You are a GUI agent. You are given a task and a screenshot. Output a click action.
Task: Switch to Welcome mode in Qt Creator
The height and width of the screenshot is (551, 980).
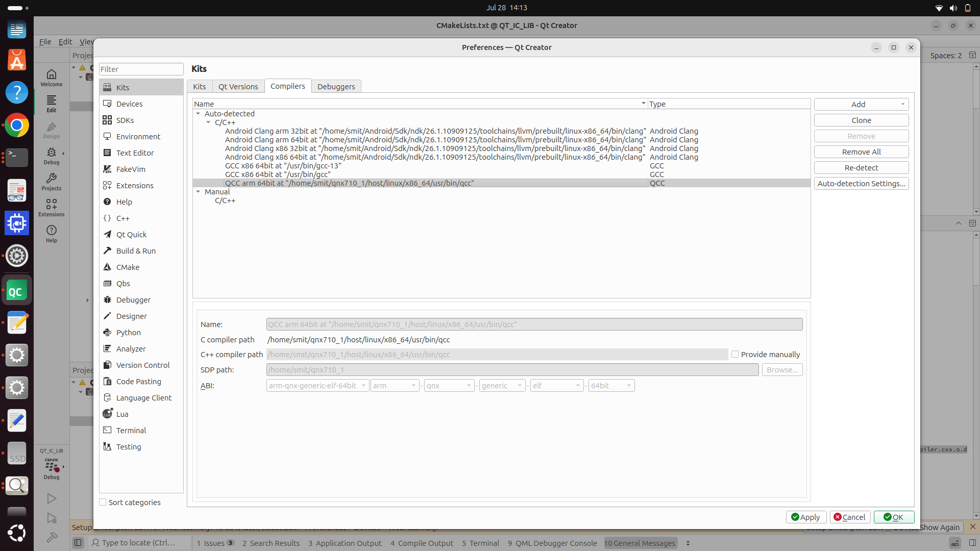click(52, 78)
